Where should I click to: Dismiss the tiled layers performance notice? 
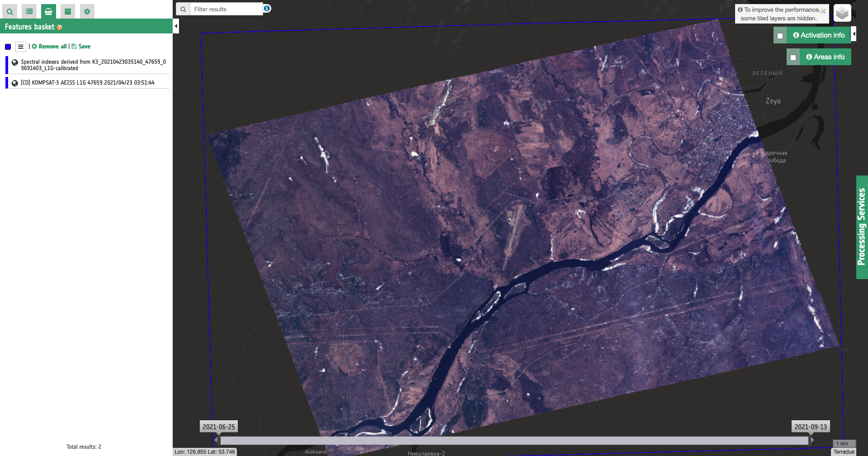pyautogui.click(x=823, y=11)
